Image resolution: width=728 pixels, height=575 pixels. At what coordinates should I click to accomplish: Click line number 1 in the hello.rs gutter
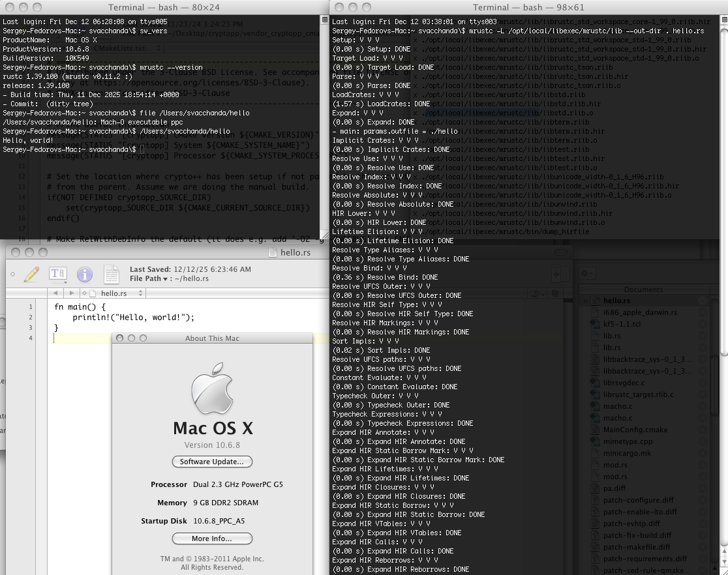coord(31,307)
